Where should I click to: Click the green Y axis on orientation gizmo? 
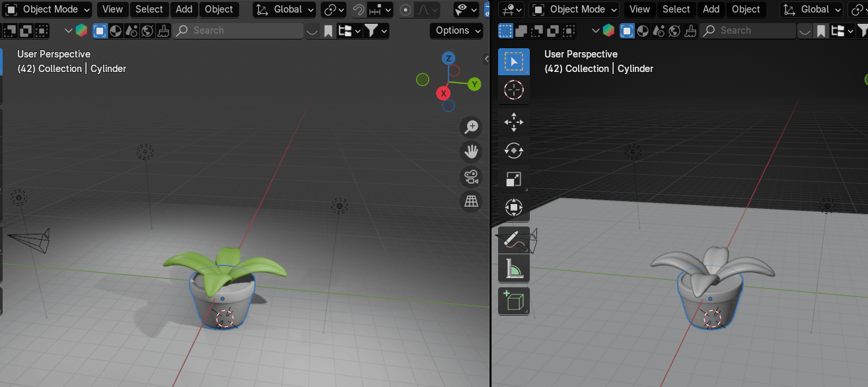pyautogui.click(x=474, y=84)
